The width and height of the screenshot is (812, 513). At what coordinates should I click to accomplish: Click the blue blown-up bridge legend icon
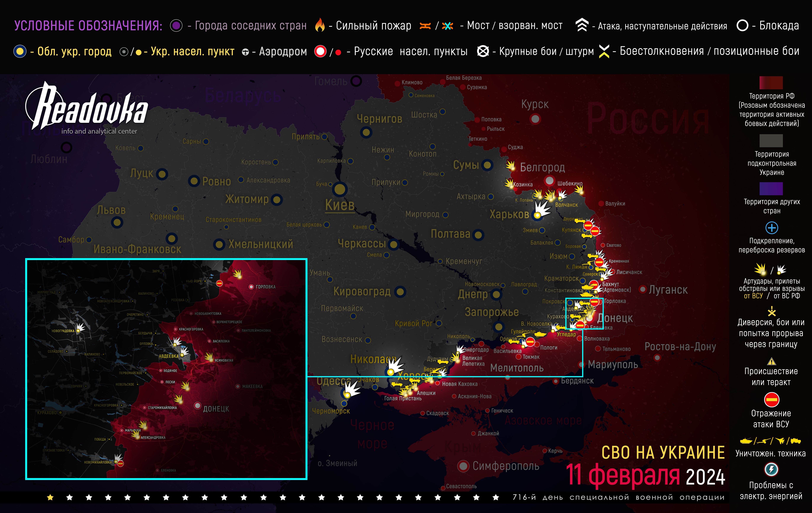(447, 26)
